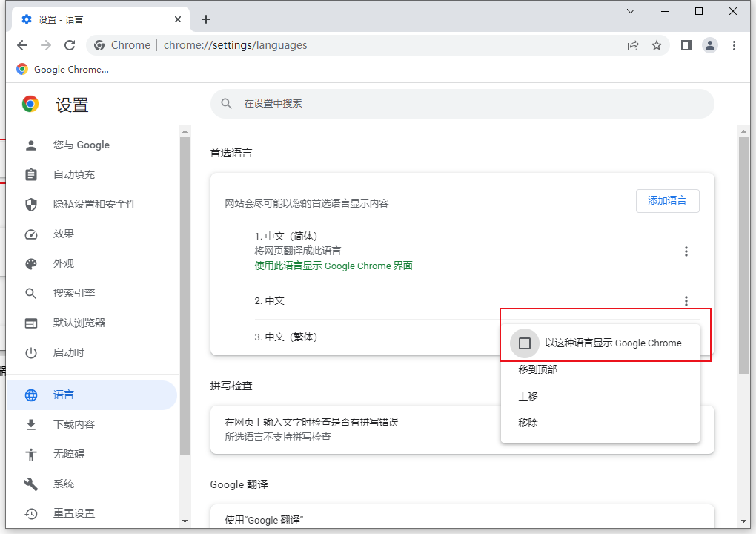Click the magnifier icon beside 搜索引擎

coord(31,293)
